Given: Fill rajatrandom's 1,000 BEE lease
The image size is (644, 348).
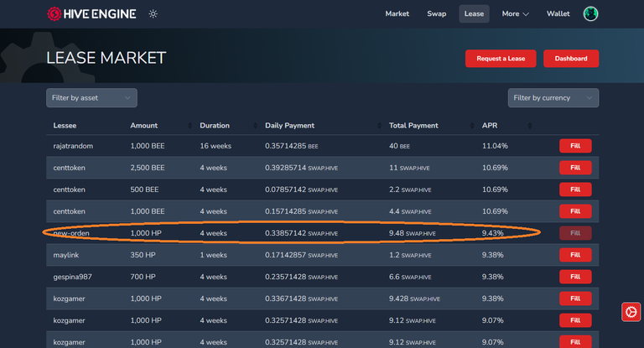Looking at the screenshot, I should (x=575, y=146).
